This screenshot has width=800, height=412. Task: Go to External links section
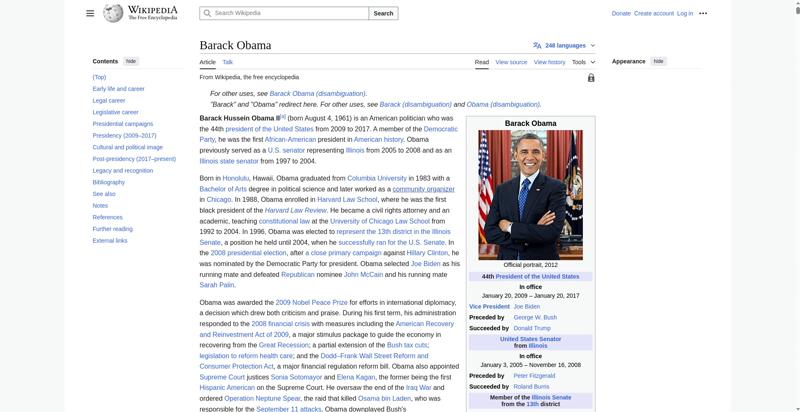(110, 241)
